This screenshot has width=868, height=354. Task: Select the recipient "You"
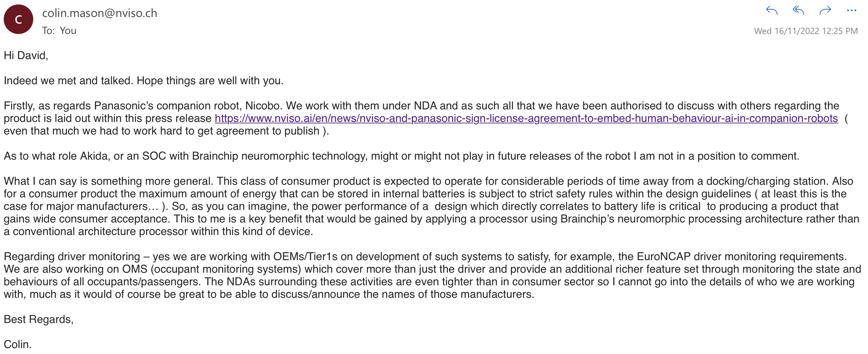(68, 31)
